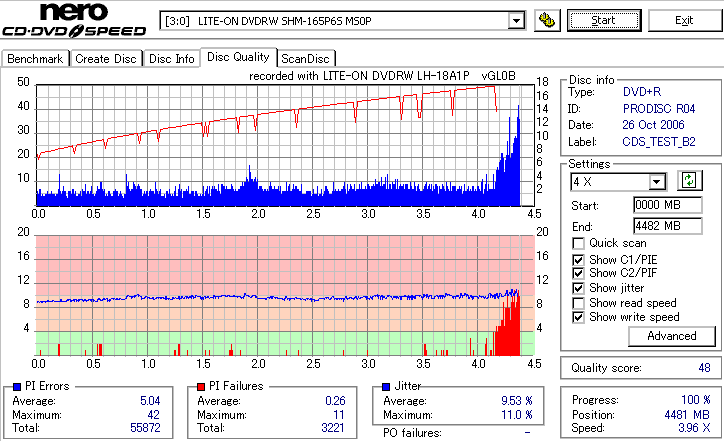Open the Create Disc tab
Screen dimensions: 724x441
tap(106, 59)
